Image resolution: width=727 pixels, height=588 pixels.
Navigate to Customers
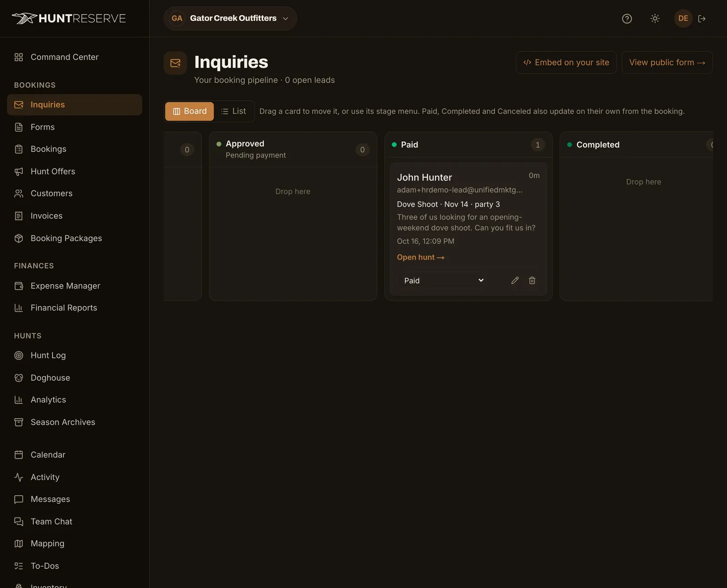[75, 194]
